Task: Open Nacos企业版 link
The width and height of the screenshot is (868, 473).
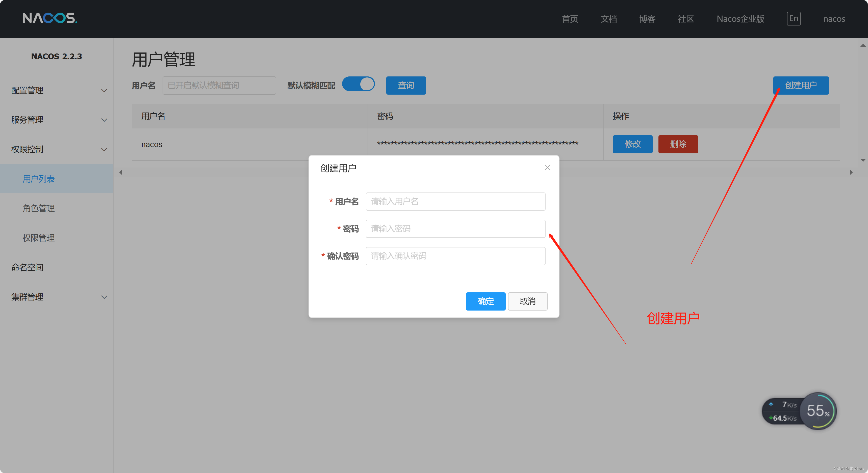Action: click(x=740, y=19)
